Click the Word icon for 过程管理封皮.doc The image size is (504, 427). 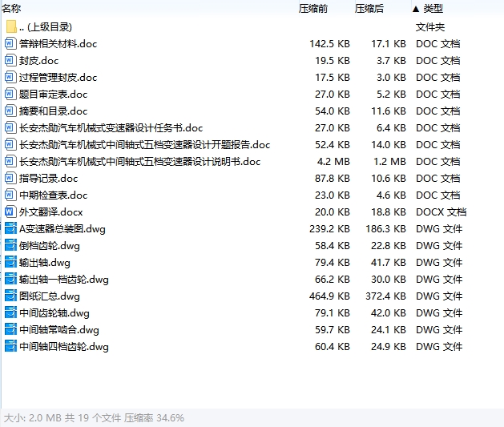click(10, 77)
